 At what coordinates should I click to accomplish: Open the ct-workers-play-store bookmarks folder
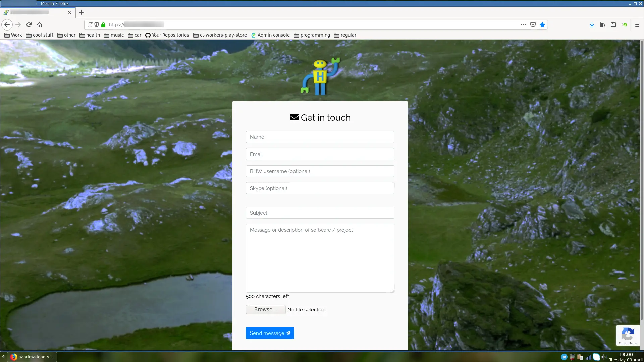pos(220,35)
